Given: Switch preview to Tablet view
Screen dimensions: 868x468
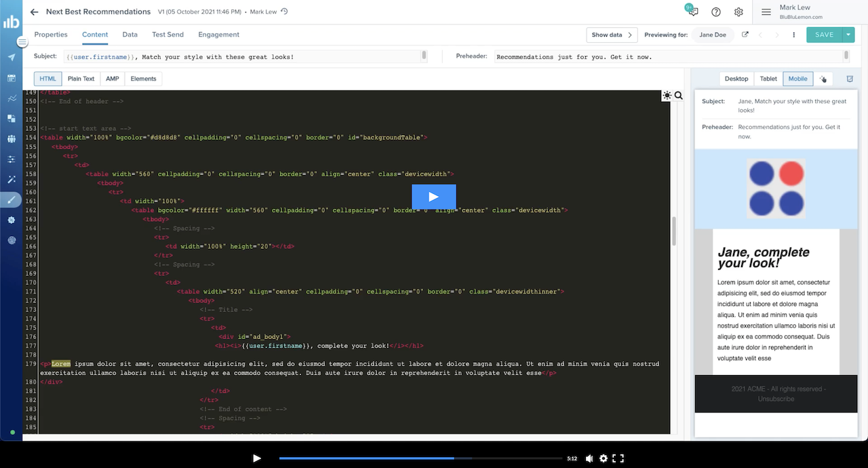Looking at the screenshot, I should 768,79.
